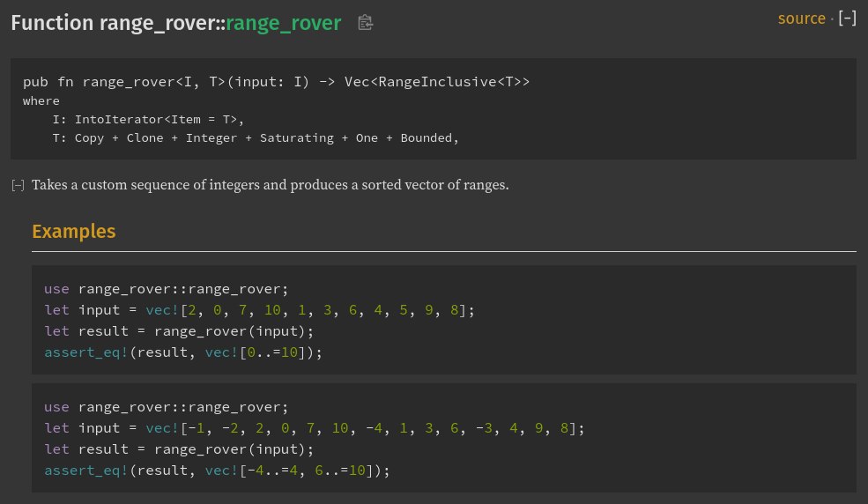Click the Examples section heading

click(74, 231)
